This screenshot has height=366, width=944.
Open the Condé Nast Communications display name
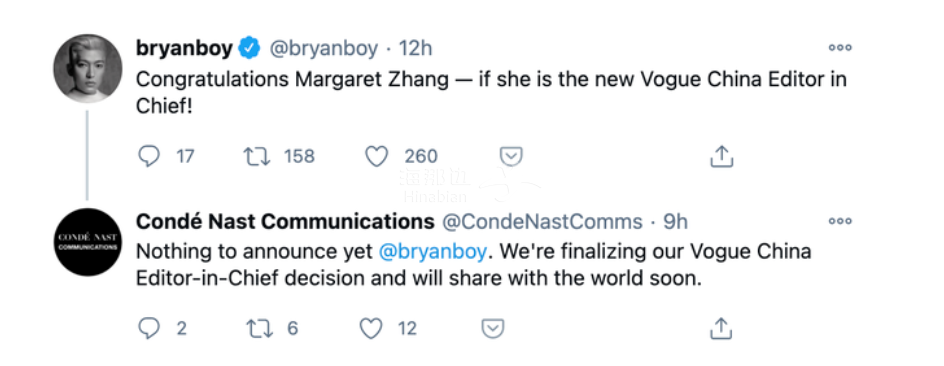click(x=285, y=222)
